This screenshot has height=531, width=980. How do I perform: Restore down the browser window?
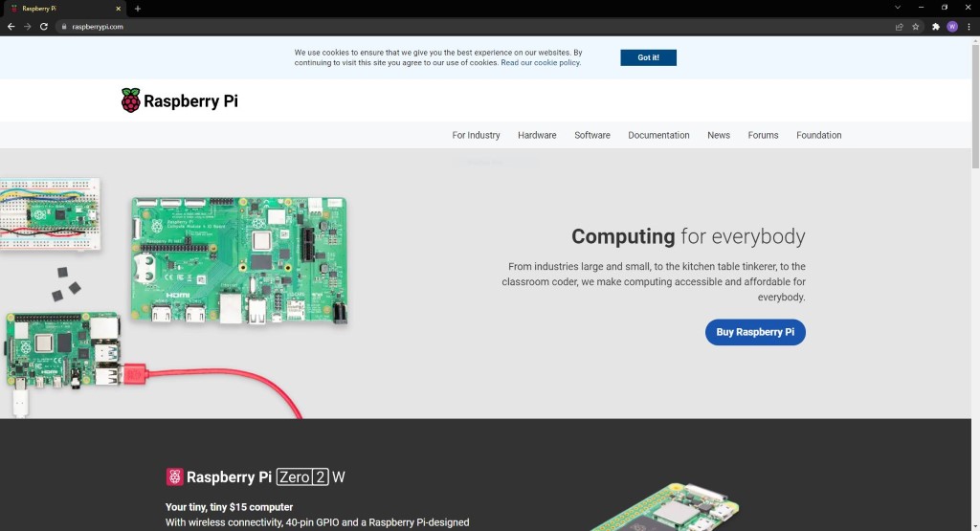pos(945,8)
